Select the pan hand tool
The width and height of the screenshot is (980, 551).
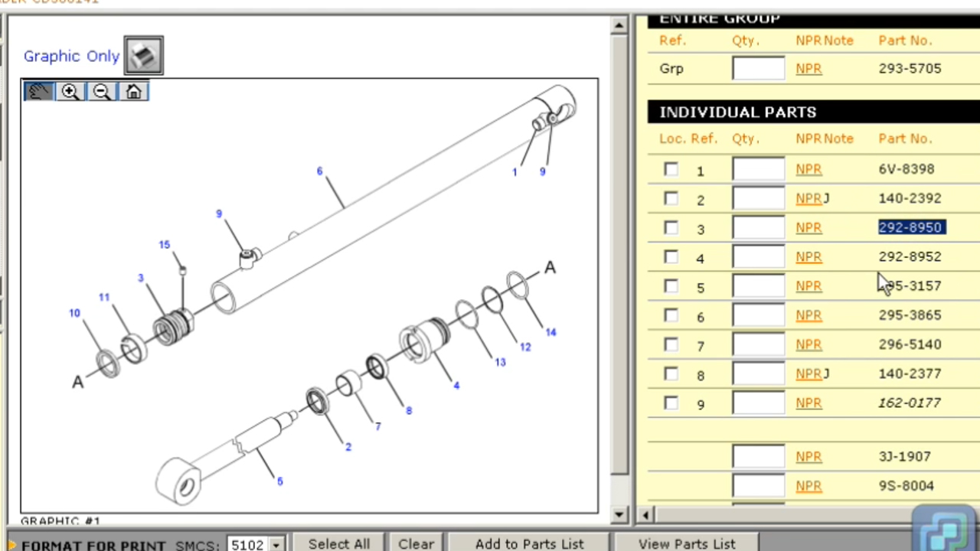[x=38, y=92]
